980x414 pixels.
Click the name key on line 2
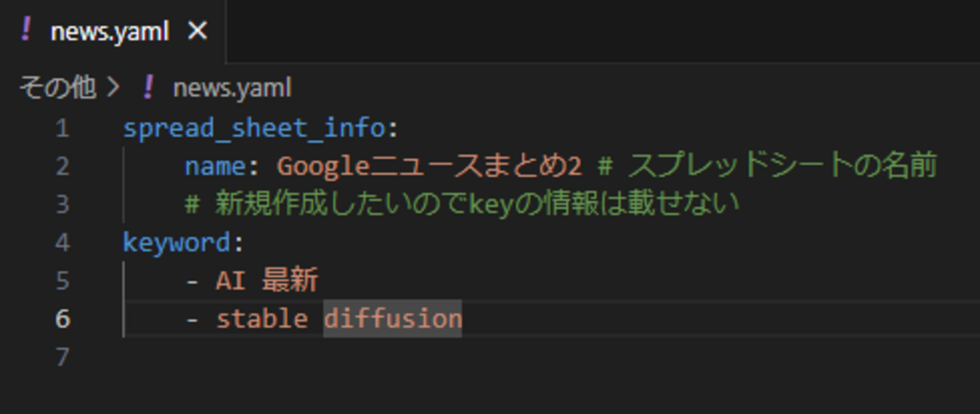[x=216, y=166]
